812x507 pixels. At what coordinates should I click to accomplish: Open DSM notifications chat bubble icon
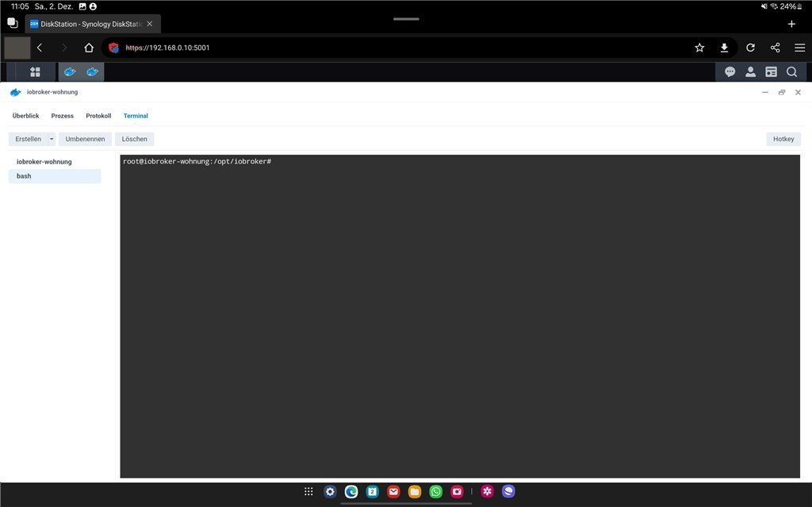730,72
